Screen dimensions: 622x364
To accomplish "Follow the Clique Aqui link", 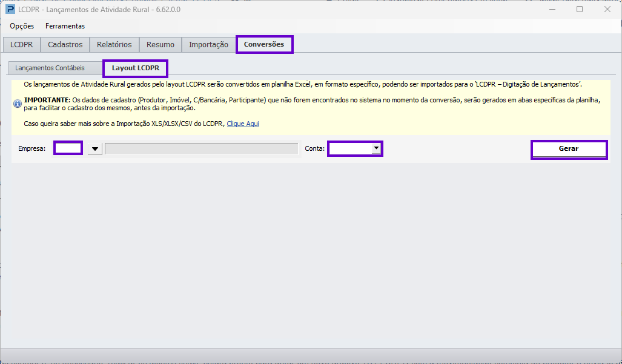I will coord(243,124).
